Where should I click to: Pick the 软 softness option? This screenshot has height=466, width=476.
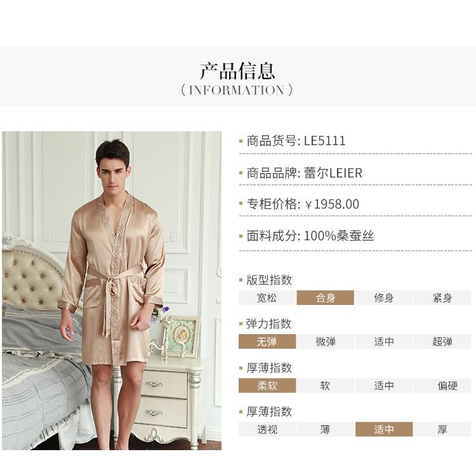325,385
